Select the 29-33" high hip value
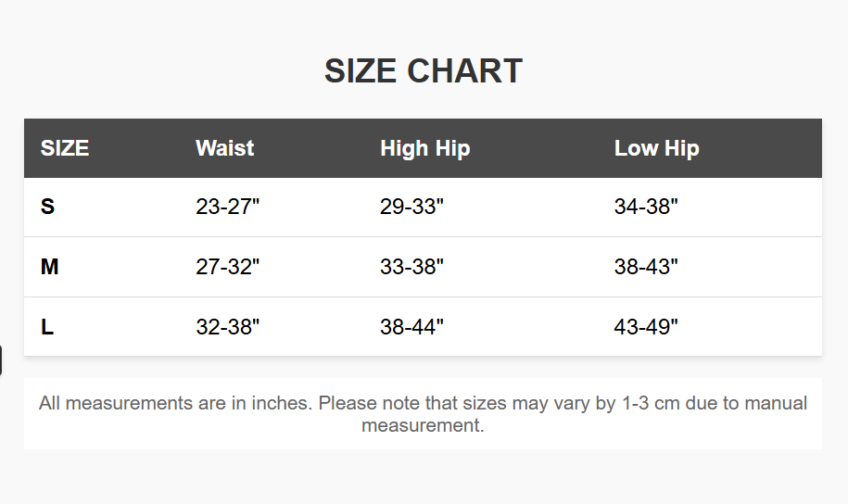The image size is (848, 504). tap(411, 208)
